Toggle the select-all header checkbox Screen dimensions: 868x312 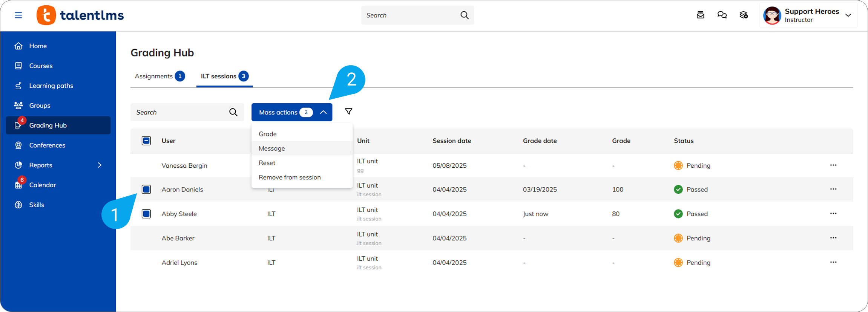pos(146,141)
